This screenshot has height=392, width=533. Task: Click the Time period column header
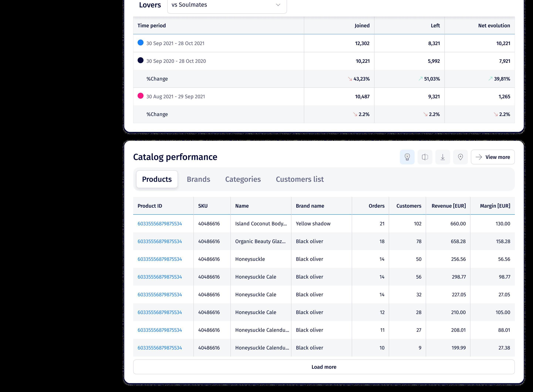[219, 26]
